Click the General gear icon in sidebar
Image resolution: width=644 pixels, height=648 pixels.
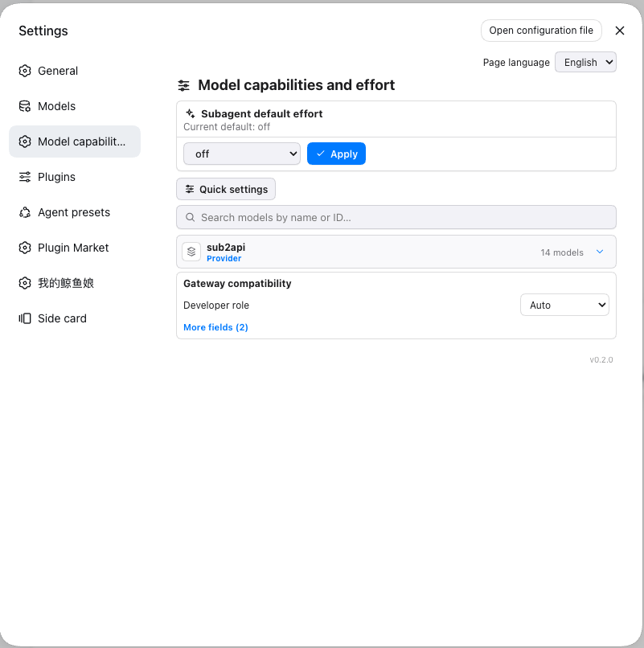pyautogui.click(x=25, y=71)
